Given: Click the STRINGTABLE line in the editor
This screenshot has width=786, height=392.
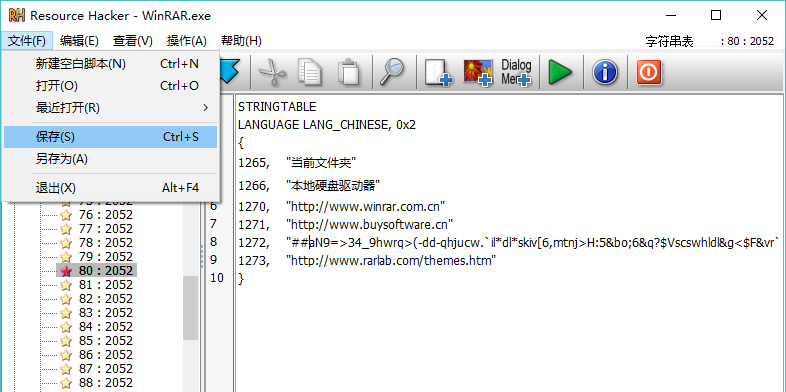Looking at the screenshot, I should click(x=277, y=107).
